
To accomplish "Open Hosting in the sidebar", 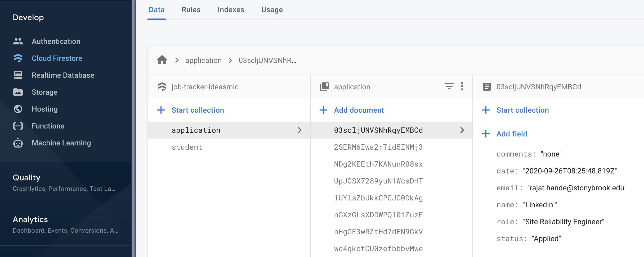I will [45, 109].
